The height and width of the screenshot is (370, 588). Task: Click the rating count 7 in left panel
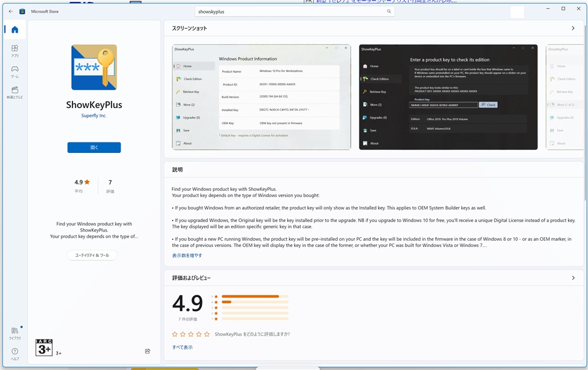coord(110,182)
